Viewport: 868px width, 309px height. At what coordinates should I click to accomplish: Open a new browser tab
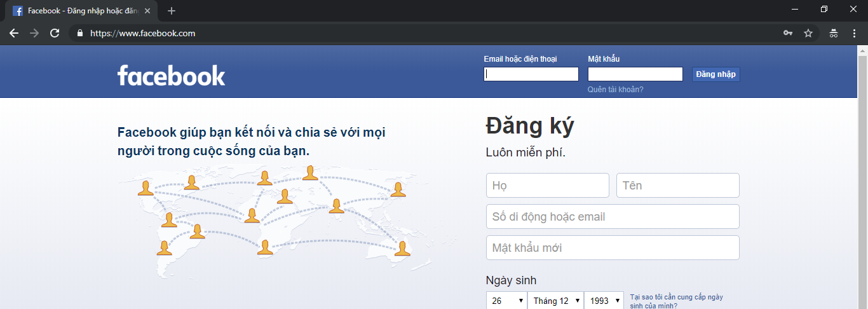point(172,11)
